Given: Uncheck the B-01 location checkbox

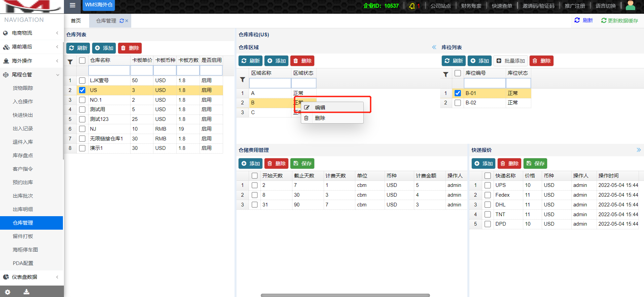Looking at the screenshot, I should [x=458, y=93].
